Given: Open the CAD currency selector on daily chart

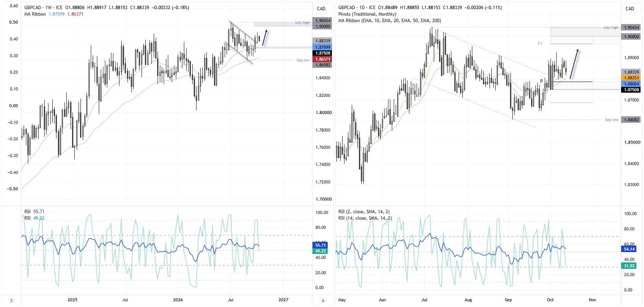Looking at the screenshot, I should point(630,8).
